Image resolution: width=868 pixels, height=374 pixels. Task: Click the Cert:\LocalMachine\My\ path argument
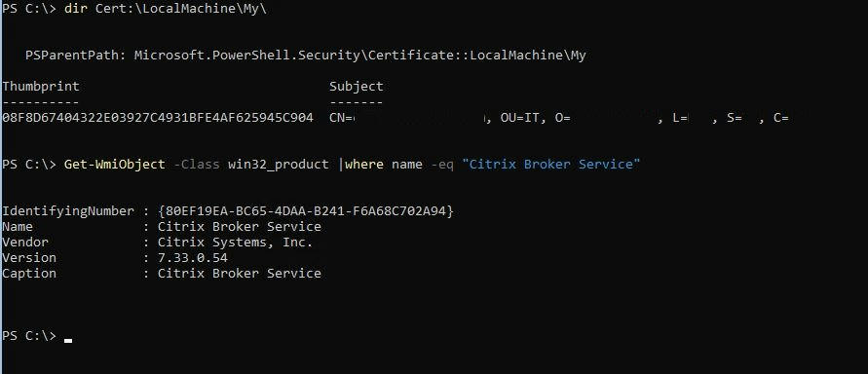(x=181, y=11)
